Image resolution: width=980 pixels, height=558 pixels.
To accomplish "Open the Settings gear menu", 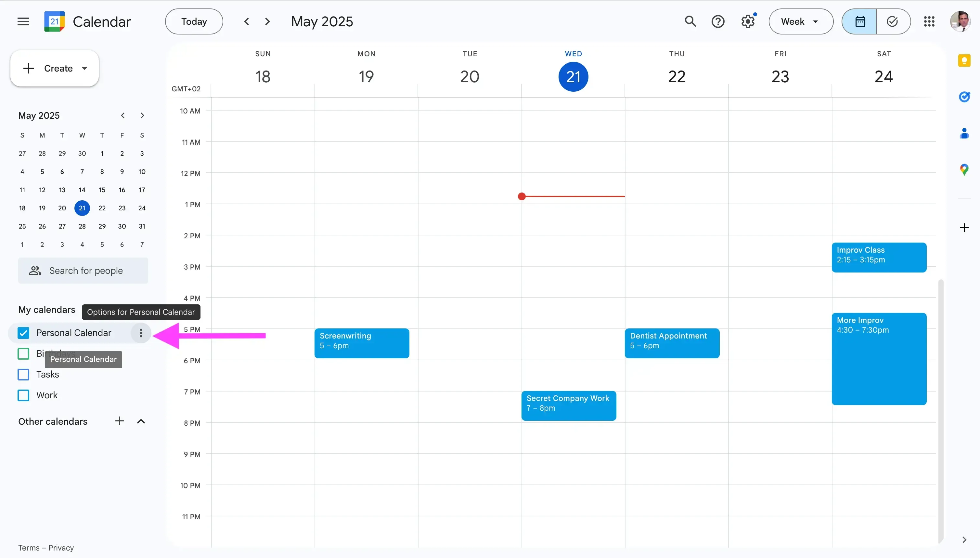I will (747, 21).
